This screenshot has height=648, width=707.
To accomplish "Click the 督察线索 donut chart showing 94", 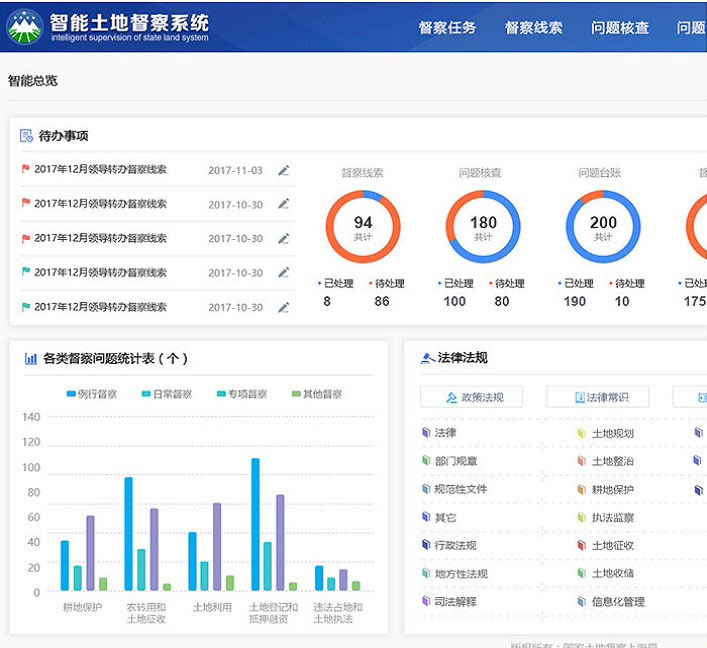I will coord(363,227).
